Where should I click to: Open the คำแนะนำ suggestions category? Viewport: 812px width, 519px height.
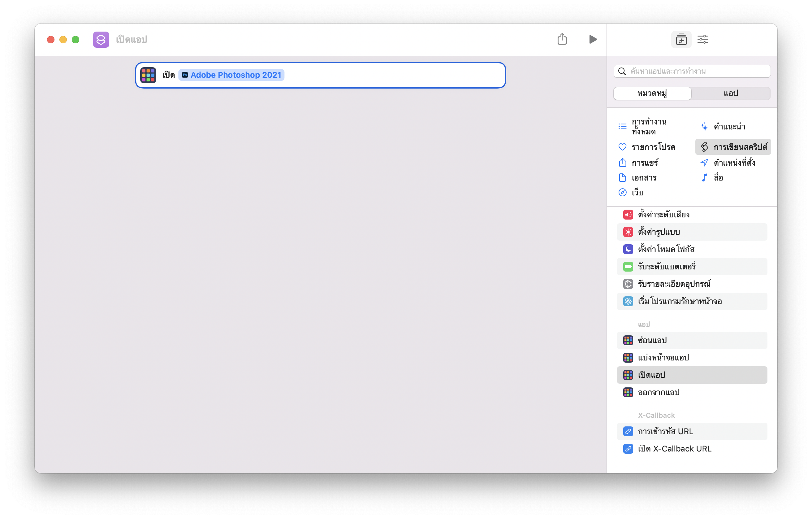click(729, 127)
